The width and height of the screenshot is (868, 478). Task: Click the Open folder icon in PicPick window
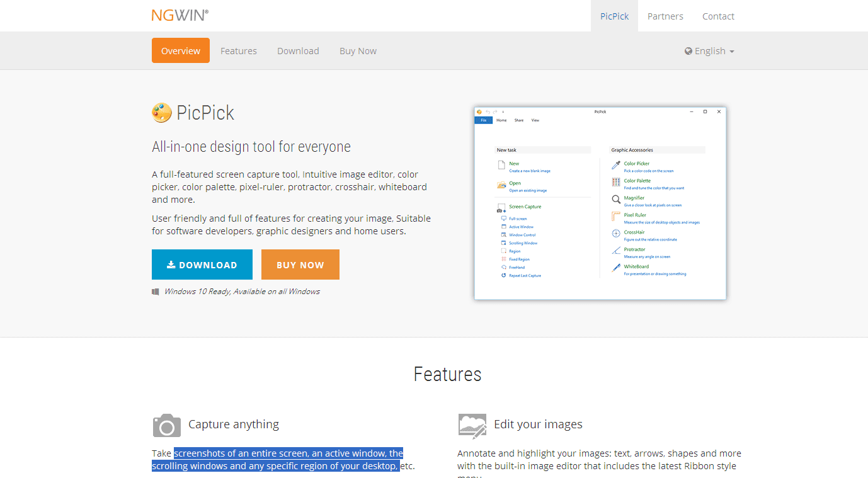(501, 185)
